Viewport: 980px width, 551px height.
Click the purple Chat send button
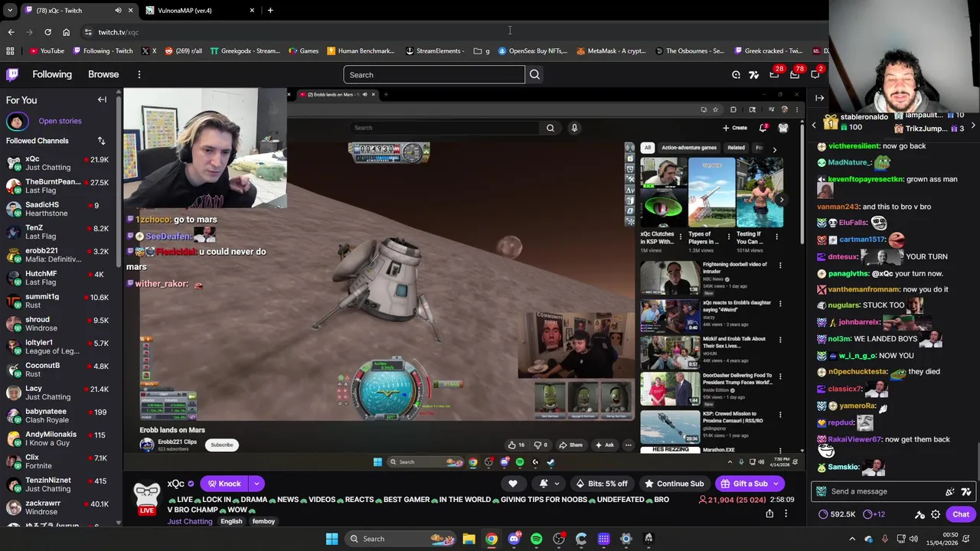click(x=961, y=514)
